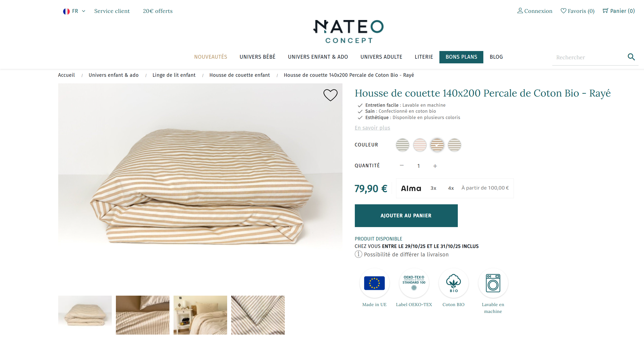Open Favoris heart in header
Screen dimensions: 644x345
(x=564, y=11)
